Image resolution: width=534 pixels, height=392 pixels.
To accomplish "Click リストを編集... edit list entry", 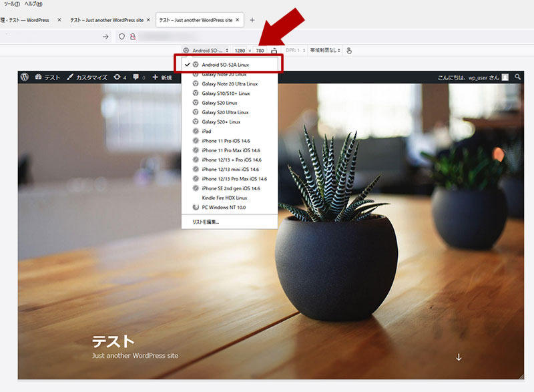I will coord(230,222).
